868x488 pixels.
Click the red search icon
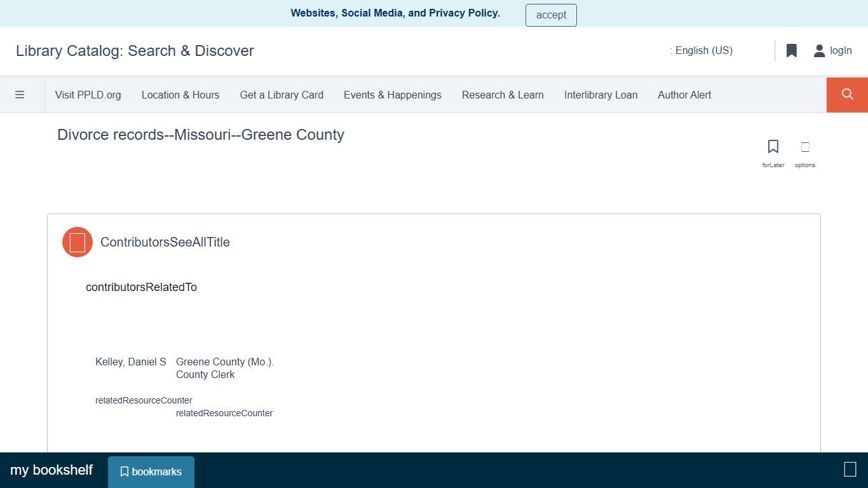pos(846,94)
